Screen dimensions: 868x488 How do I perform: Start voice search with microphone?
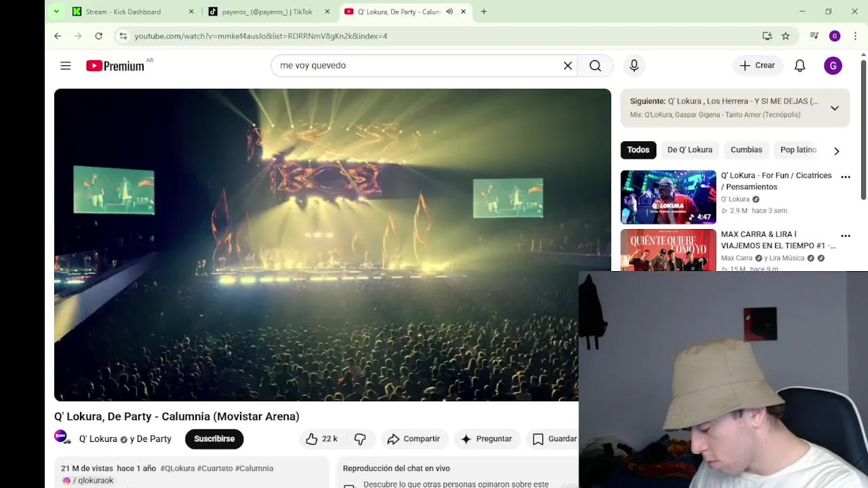coord(634,66)
